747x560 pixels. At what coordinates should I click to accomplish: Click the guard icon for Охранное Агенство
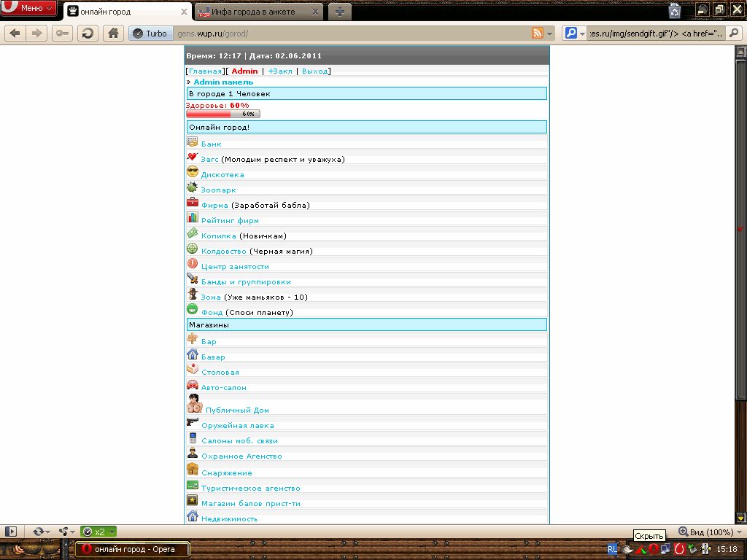coord(193,454)
